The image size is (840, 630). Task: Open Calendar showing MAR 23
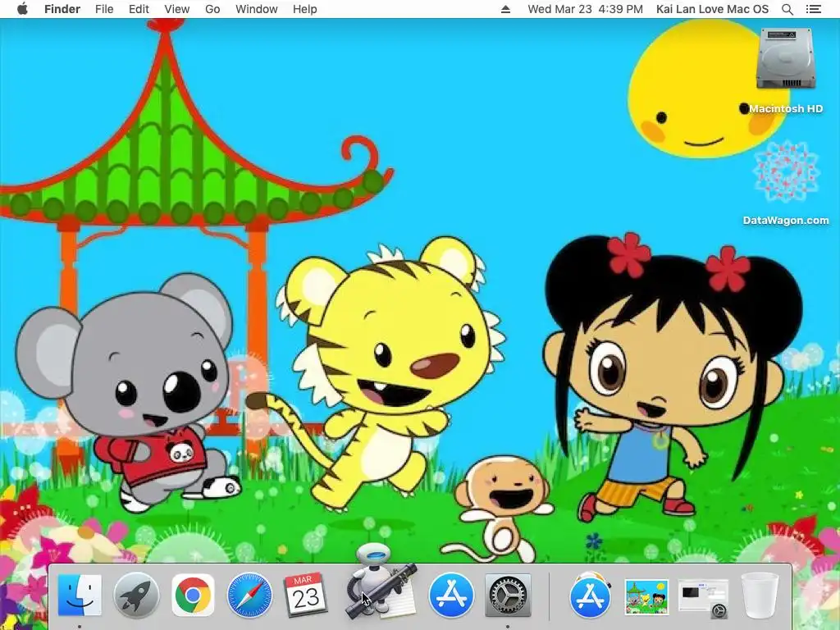click(305, 595)
